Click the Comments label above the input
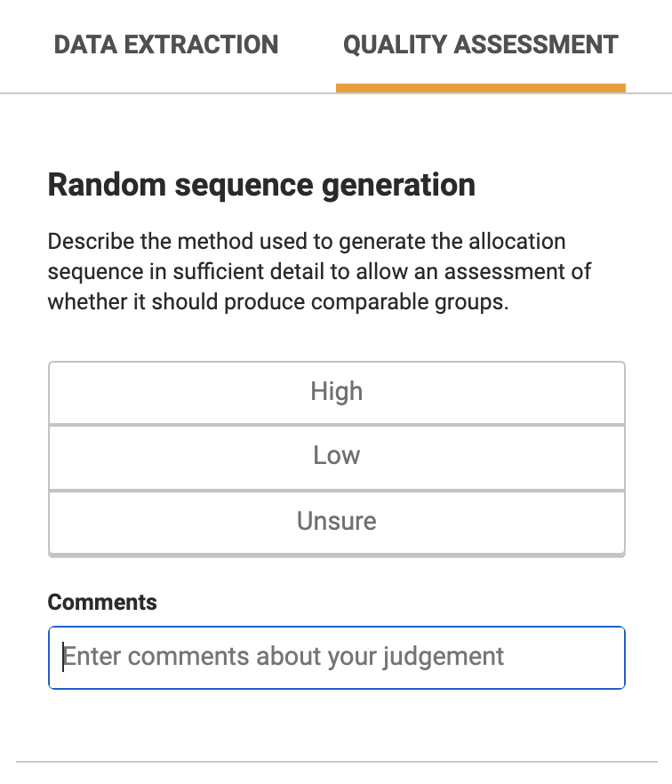 (102, 602)
